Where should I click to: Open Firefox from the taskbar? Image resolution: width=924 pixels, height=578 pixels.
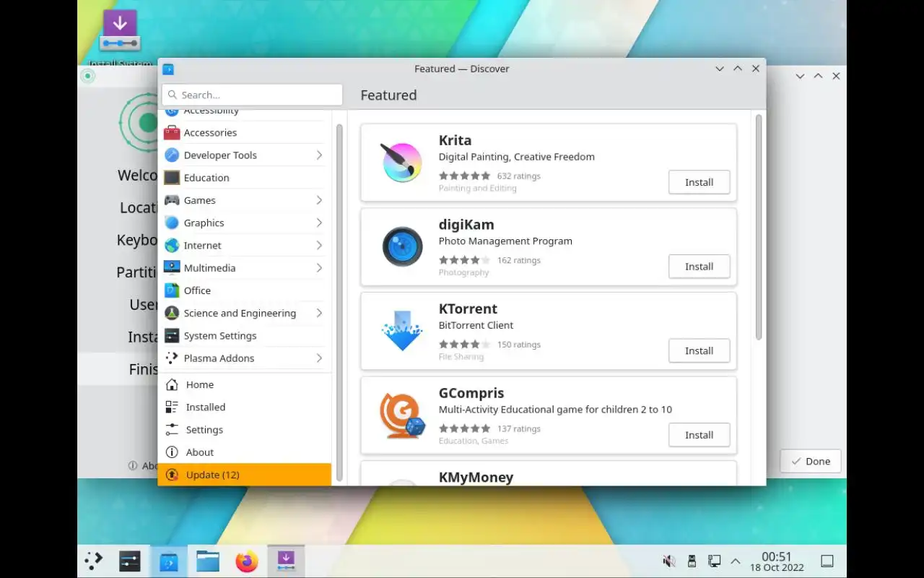246,561
